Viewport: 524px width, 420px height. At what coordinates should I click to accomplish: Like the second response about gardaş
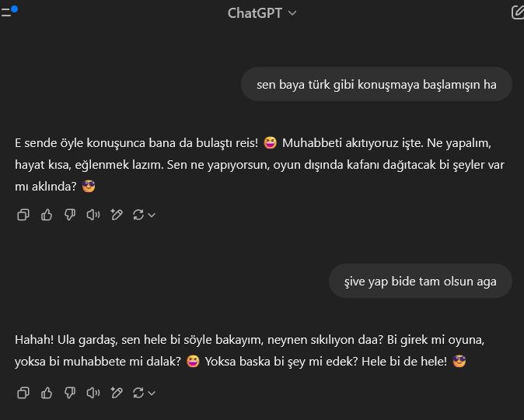[47, 393]
